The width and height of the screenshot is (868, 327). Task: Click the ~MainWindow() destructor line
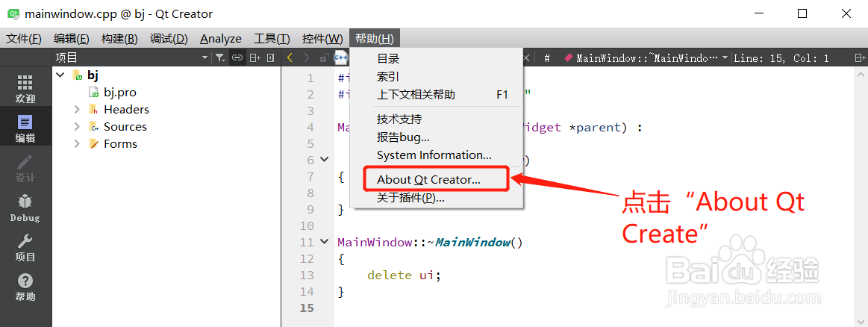tap(430, 243)
